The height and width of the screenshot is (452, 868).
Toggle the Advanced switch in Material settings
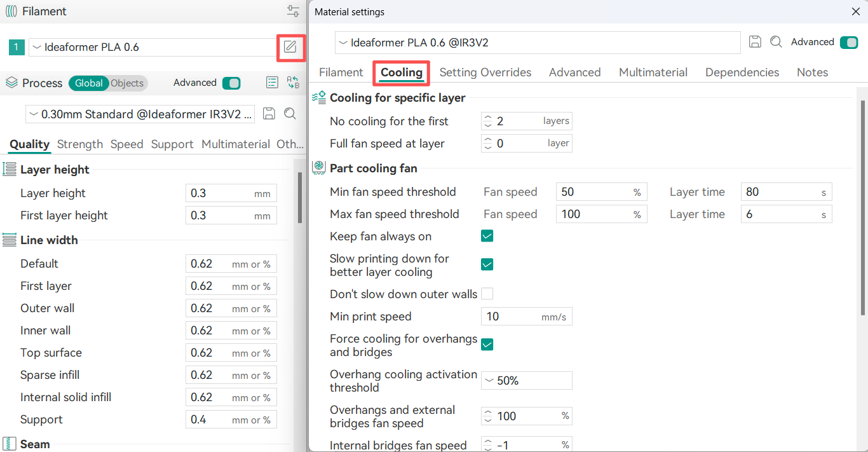tap(849, 43)
